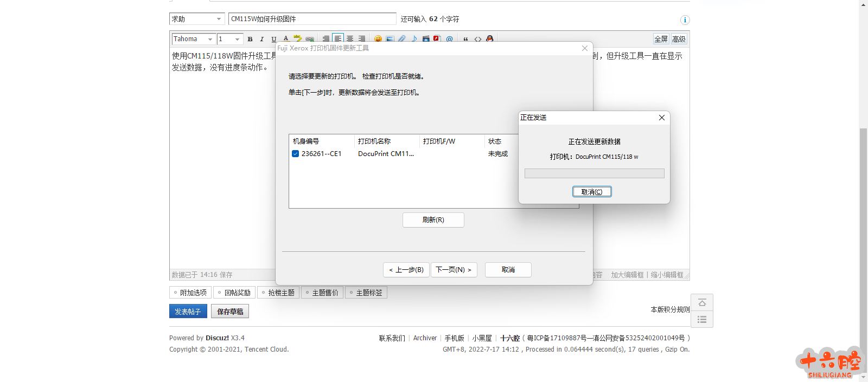The image size is (868, 382).
Task: Open the 本版积分规则 link
Action: click(671, 310)
